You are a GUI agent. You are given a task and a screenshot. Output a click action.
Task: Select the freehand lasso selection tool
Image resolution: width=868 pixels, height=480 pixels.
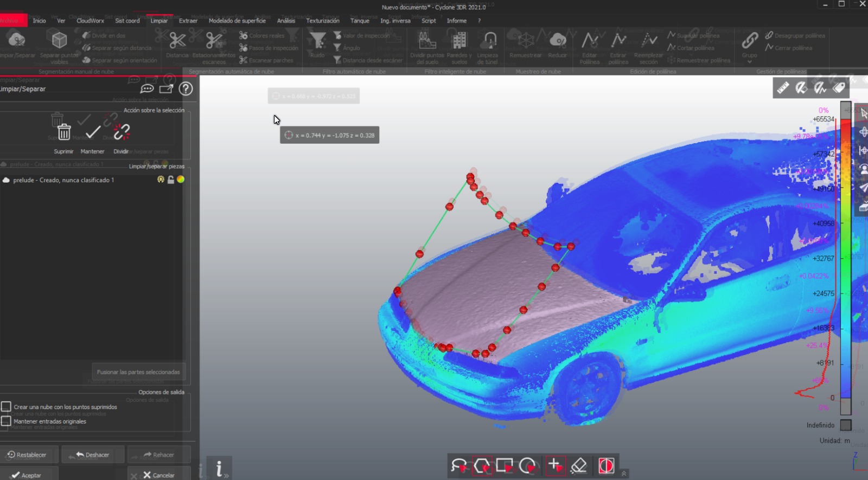[459, 466]
